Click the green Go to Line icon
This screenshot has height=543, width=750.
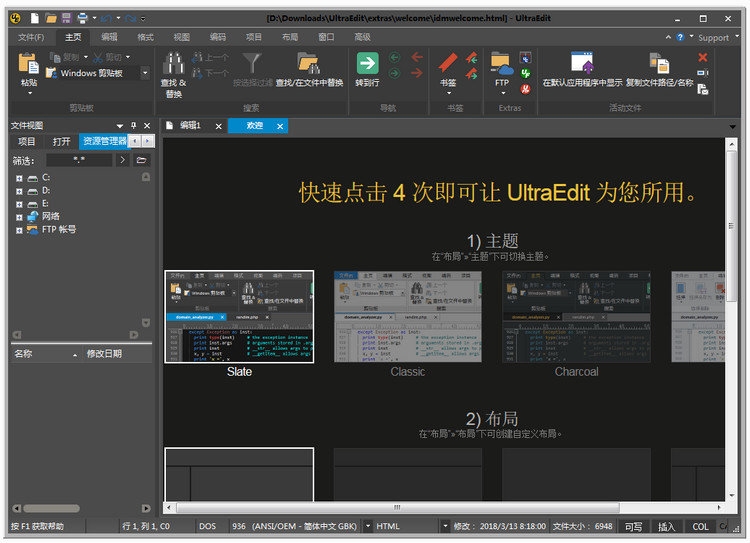367,63
